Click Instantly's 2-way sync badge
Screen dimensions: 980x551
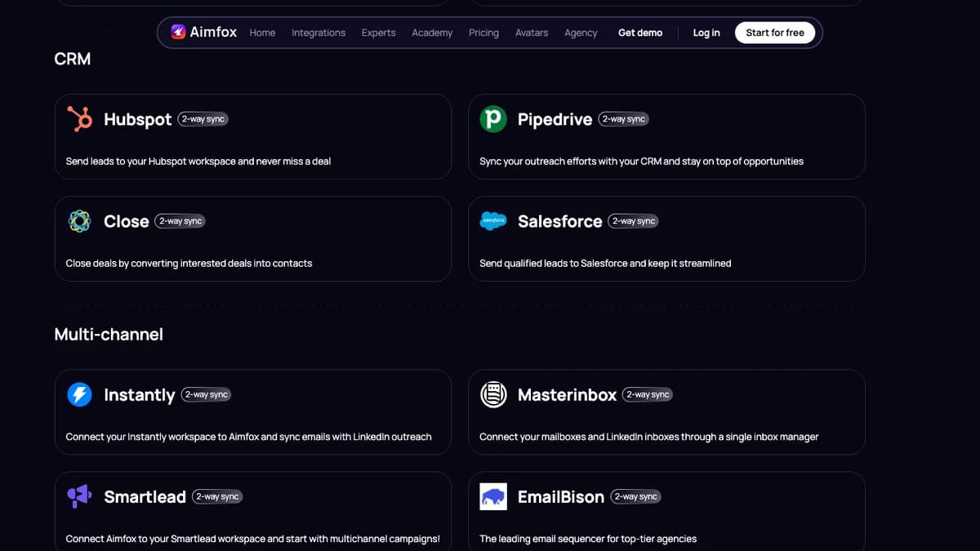pyautogui.click(x=207, y=395)
